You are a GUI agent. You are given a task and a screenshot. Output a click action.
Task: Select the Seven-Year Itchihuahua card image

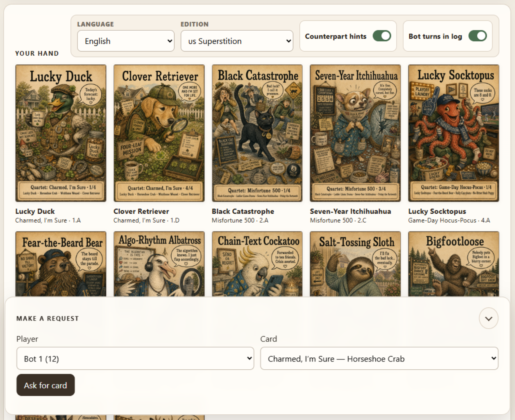[x=356, y=133]
